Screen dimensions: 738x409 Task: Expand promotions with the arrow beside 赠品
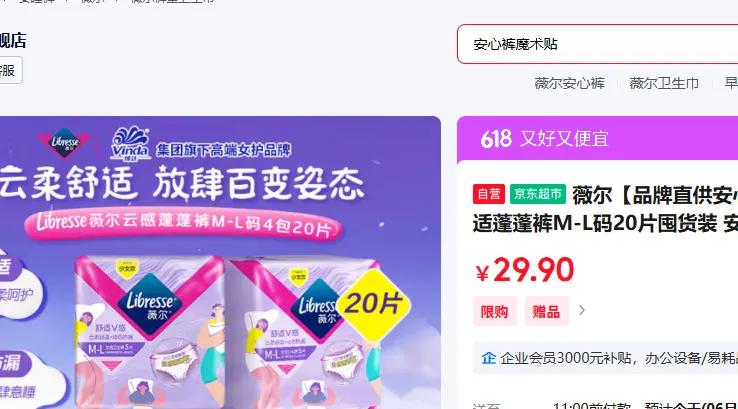[582, 310]
